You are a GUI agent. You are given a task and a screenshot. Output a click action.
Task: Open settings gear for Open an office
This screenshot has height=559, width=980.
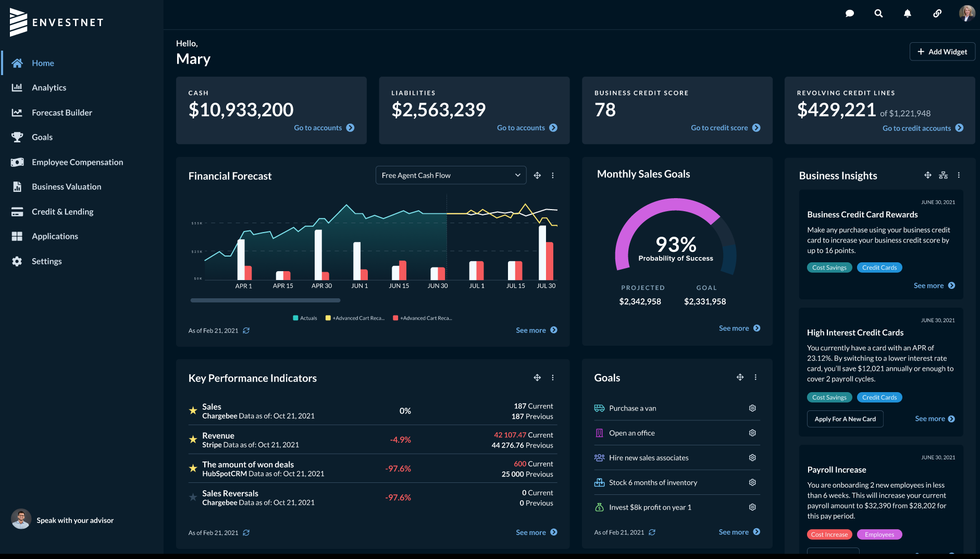(x=752, y=433)
